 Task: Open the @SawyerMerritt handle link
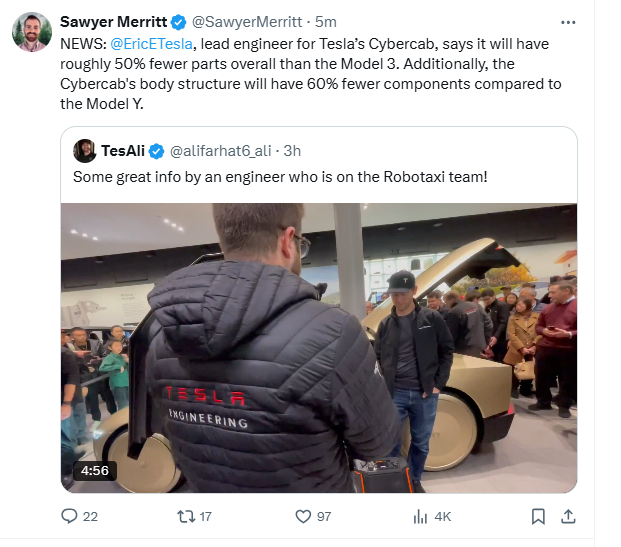247,22
